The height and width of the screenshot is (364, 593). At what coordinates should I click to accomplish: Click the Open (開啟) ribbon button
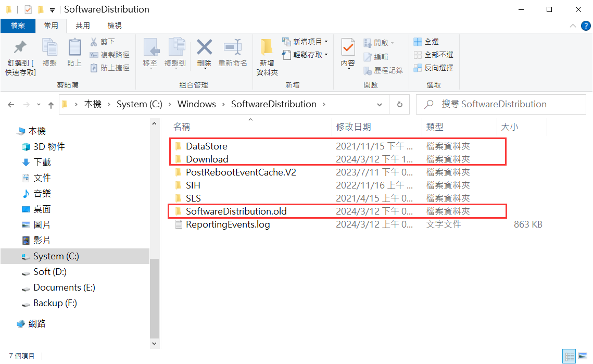(x=379, y=43)
